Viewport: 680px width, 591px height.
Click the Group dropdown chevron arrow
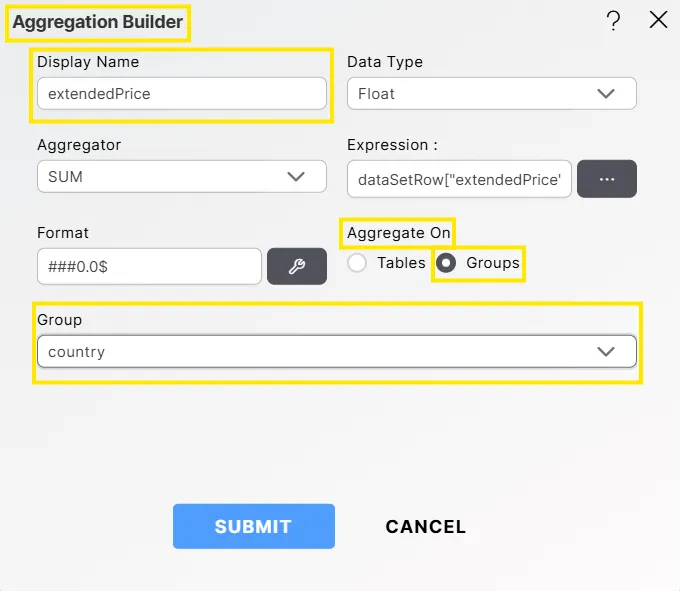click(x=606, y=352)
